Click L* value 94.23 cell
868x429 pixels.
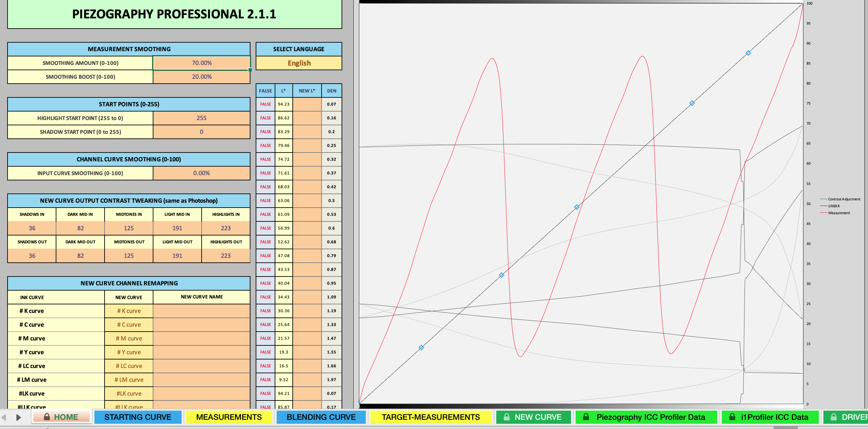[284, 104]
